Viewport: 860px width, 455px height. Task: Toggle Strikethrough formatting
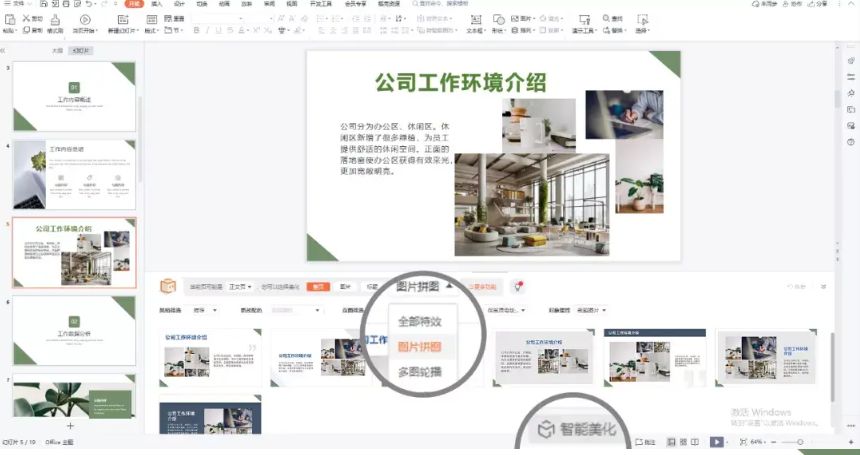(230, 31)
